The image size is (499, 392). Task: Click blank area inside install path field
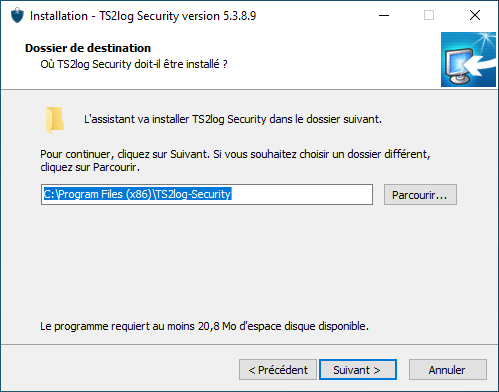click(x=302, y=195)
